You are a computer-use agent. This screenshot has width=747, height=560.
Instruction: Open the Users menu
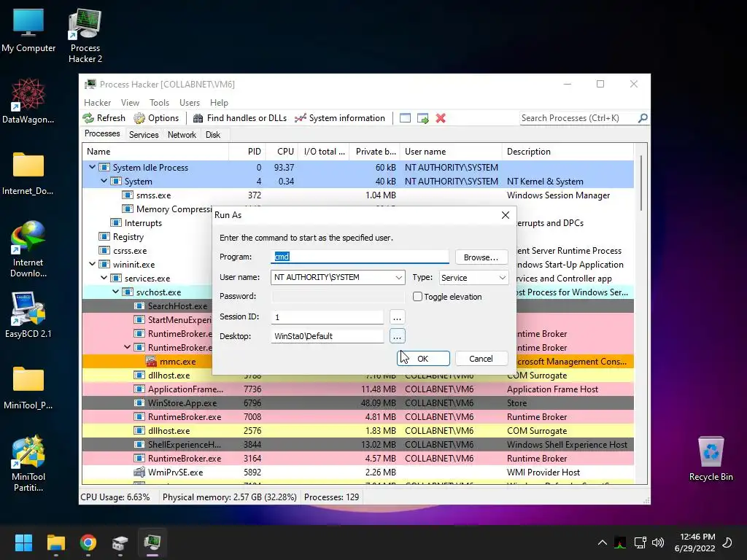tap(190, 103)
